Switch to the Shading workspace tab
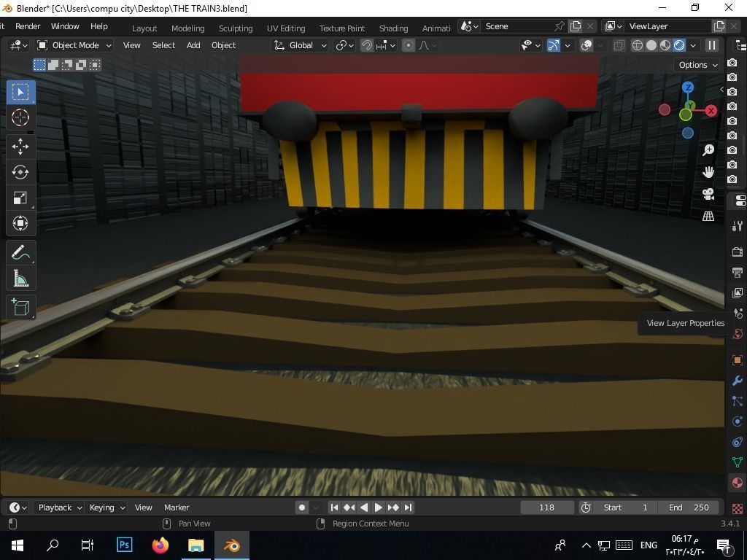The height and width of the screenshot is (560, 747). [393, 28]
